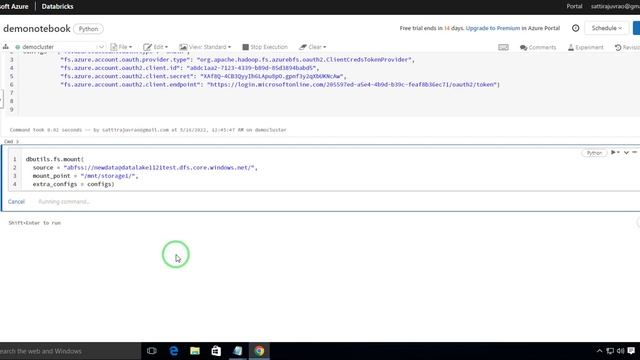
Task: Show keyboard shortcuts via keyboard icon
Action: [503, 47]
